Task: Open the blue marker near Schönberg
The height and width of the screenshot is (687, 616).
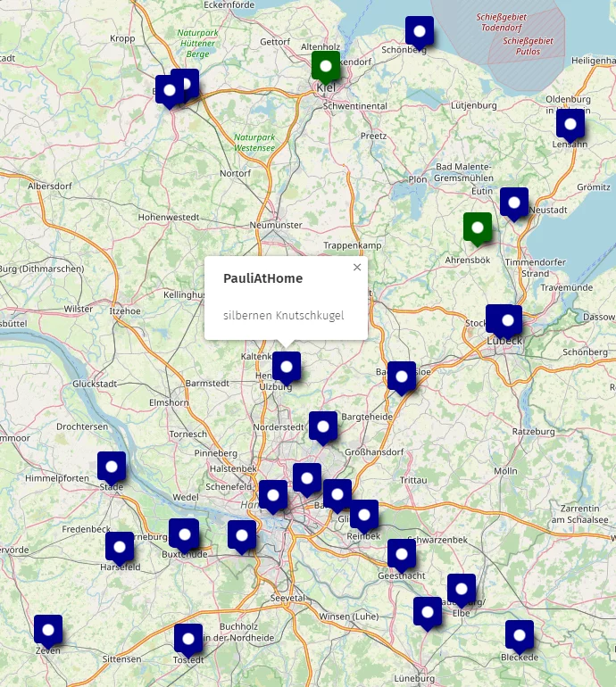Action: coord(419,32)
